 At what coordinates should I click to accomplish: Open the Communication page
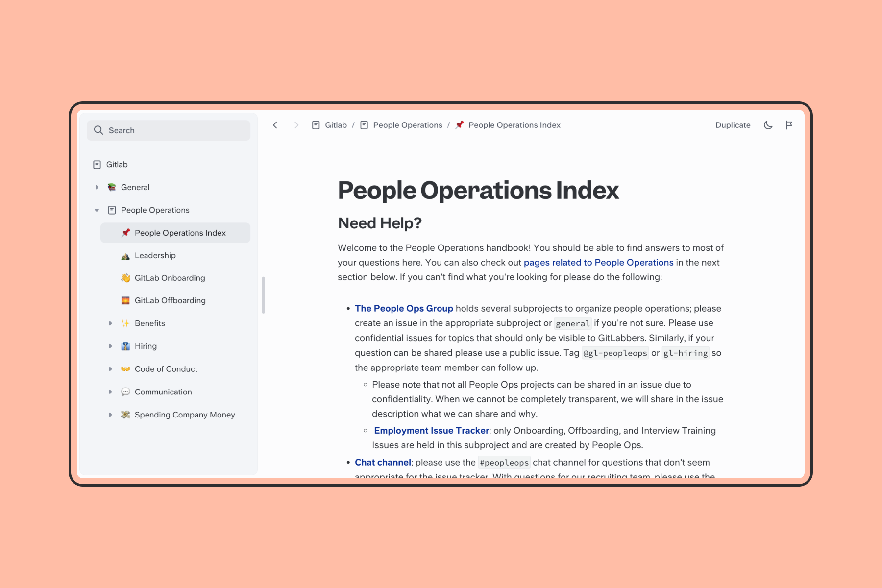164,392
